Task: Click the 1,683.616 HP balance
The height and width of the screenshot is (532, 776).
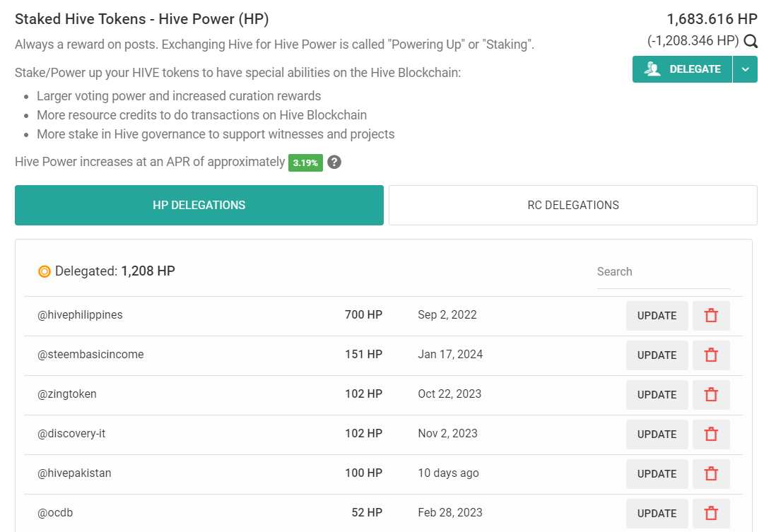Action: click(712, 19)
